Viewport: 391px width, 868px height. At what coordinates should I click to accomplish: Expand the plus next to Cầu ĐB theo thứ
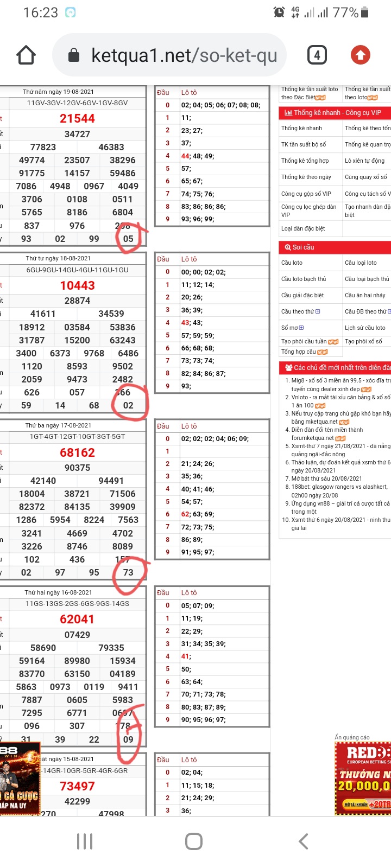tap(389, 311)
